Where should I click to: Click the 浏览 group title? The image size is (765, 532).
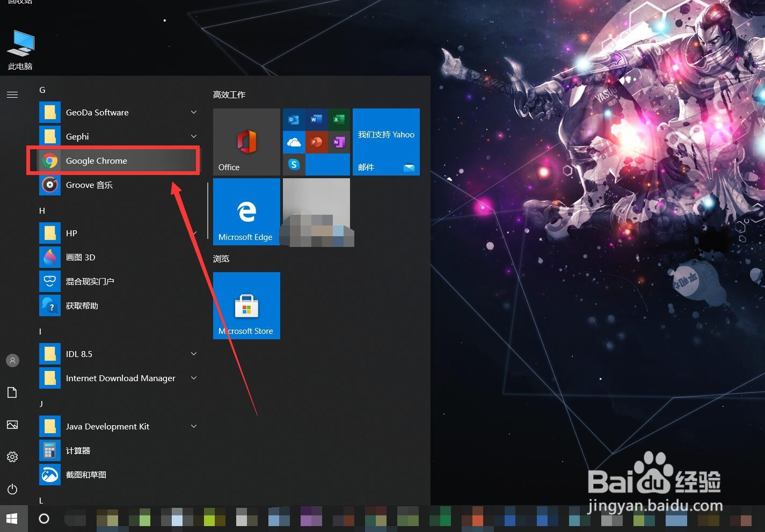tap(221, 258)
